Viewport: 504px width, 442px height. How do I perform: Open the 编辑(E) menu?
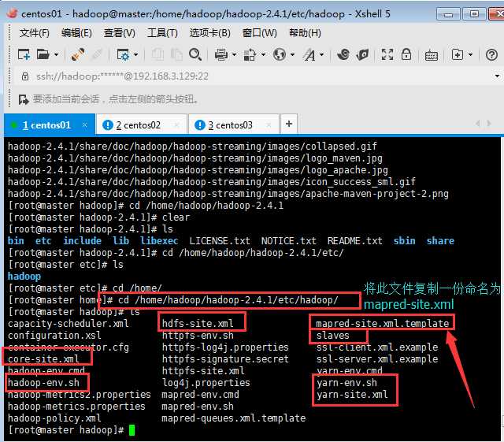tap(76, 33)
